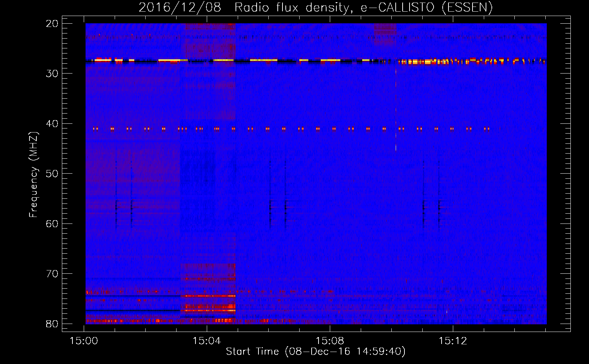Click the 15:12 time tick label
Viewport: 589px width, 364px height.
453,341
